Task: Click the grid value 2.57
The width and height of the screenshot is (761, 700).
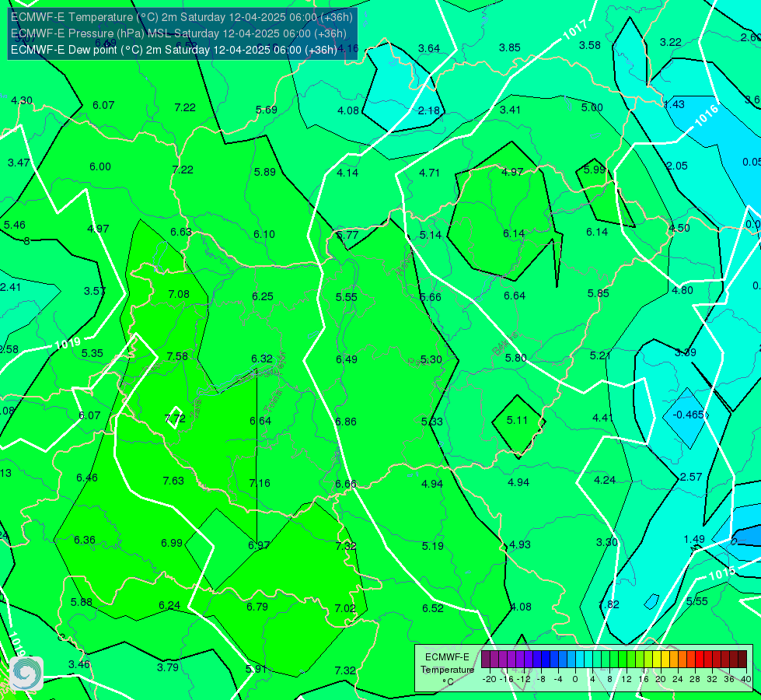Action: (x=691, y=477)
